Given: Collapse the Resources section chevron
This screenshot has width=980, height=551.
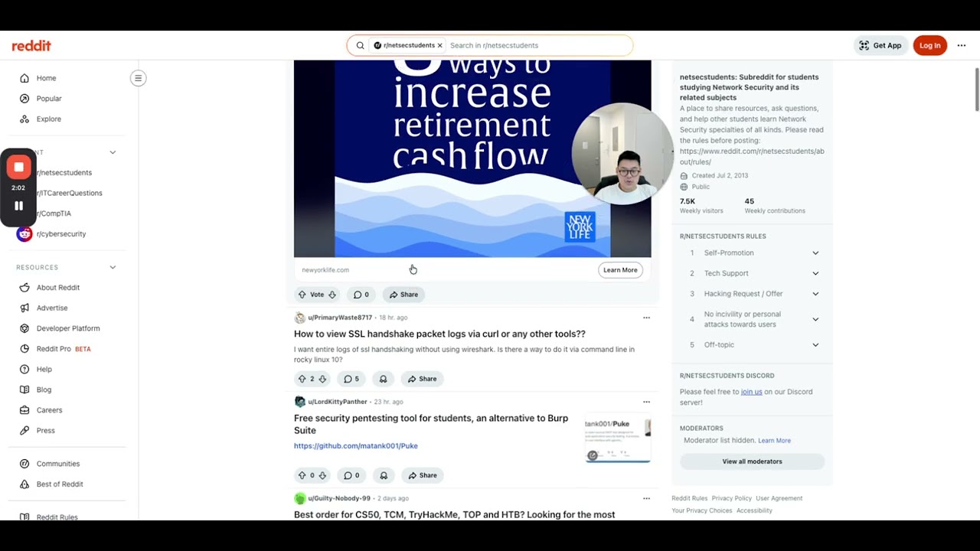Looking at the screenshot, I should point(113,267).
